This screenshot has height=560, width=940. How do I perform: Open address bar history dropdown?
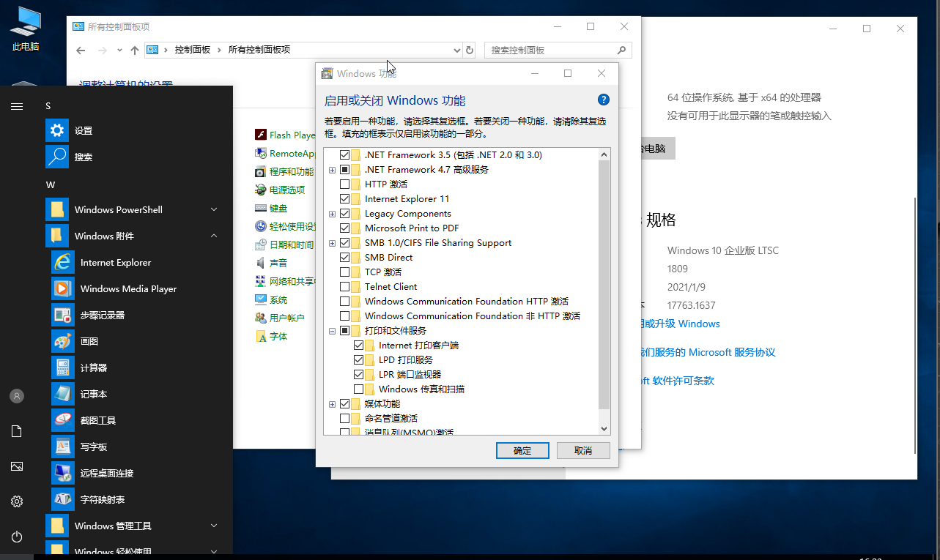tap(457, 50)
